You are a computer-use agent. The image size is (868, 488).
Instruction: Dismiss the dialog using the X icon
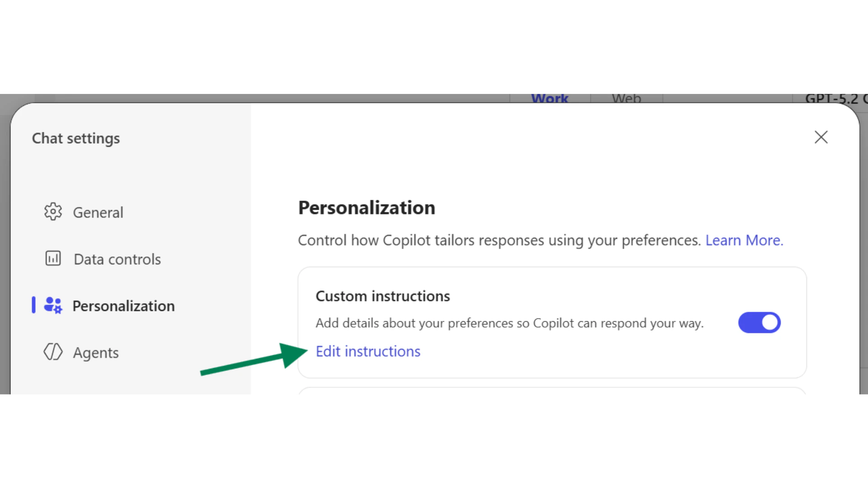[821, 137]
